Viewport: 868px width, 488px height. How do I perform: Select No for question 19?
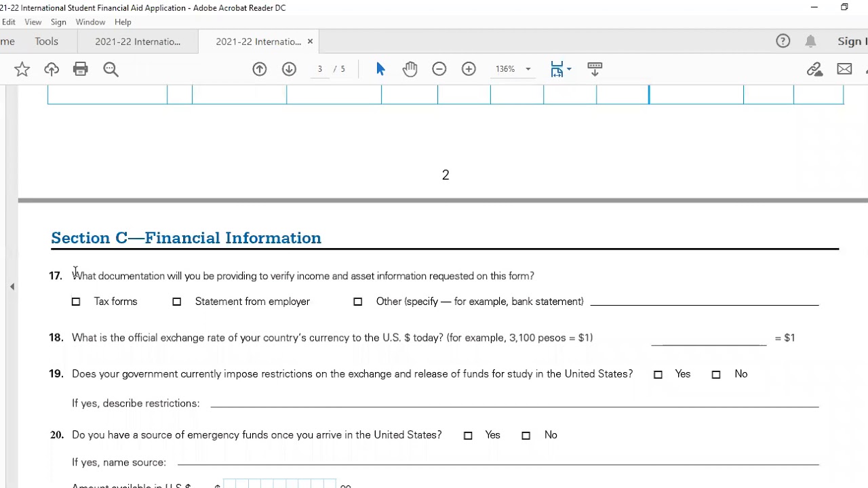716,374
